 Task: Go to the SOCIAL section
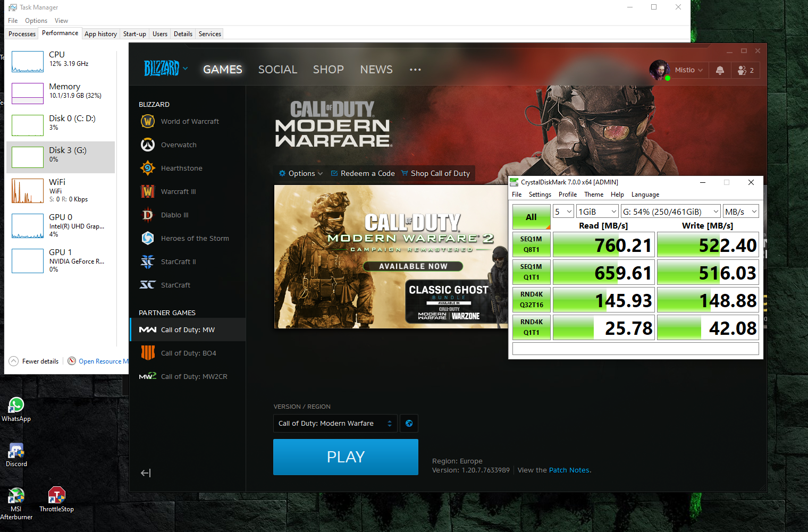(x=277, y=70)
